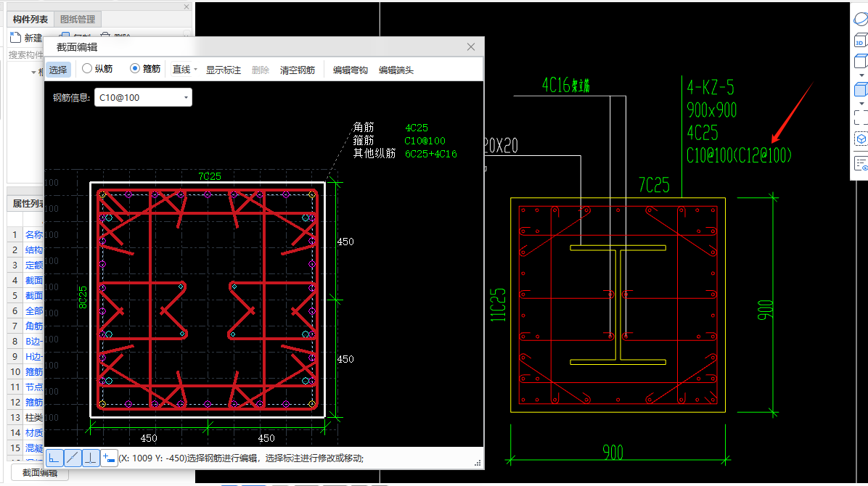Click the wireframe cube view icon
Image resolution: width=868 pixels, height=486 pixels.
861,62
